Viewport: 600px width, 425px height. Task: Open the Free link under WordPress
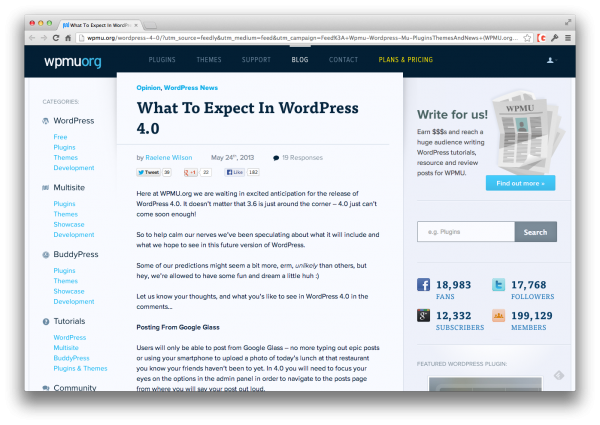[60, 137]
